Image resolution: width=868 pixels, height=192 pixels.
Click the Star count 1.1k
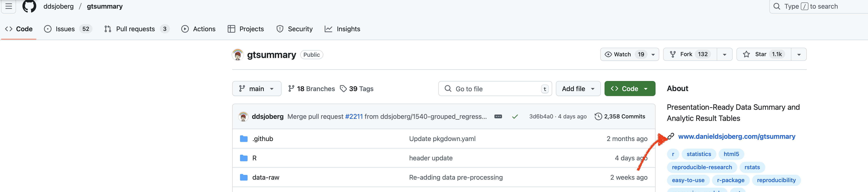(777, 54)
